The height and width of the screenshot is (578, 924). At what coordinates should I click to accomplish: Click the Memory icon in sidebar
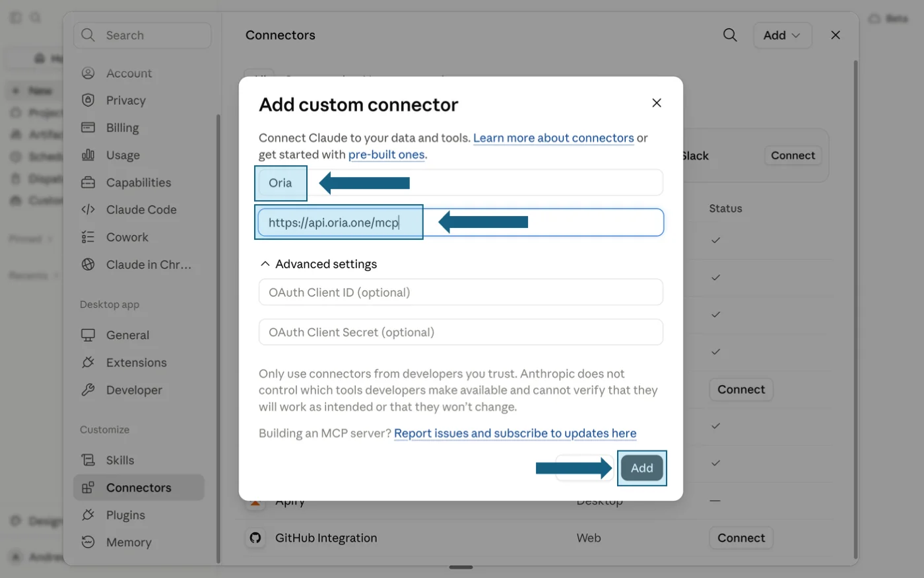pos(88,542)
